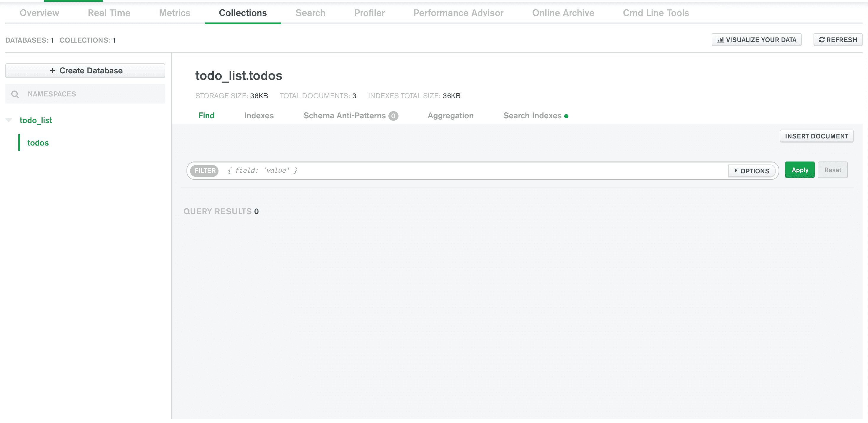Click the todo_list.todos heading
The image size is (868, 423).
point(239,75)
